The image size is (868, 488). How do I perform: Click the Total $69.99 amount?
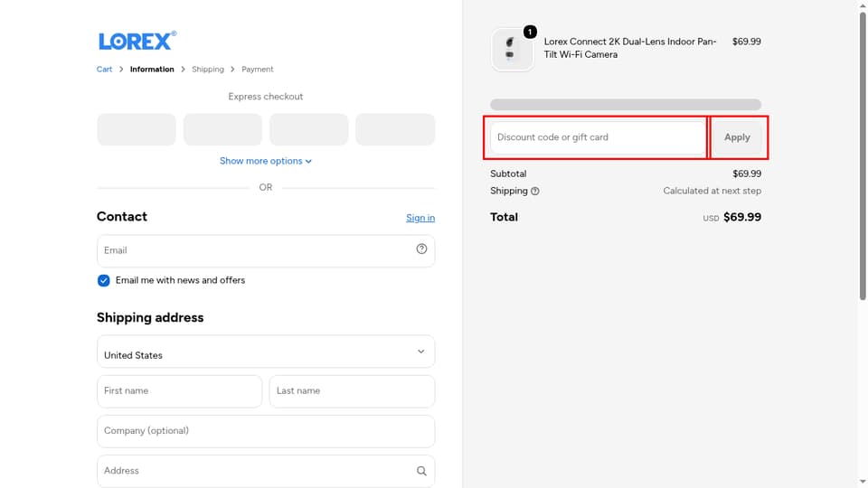click(741, 217)
